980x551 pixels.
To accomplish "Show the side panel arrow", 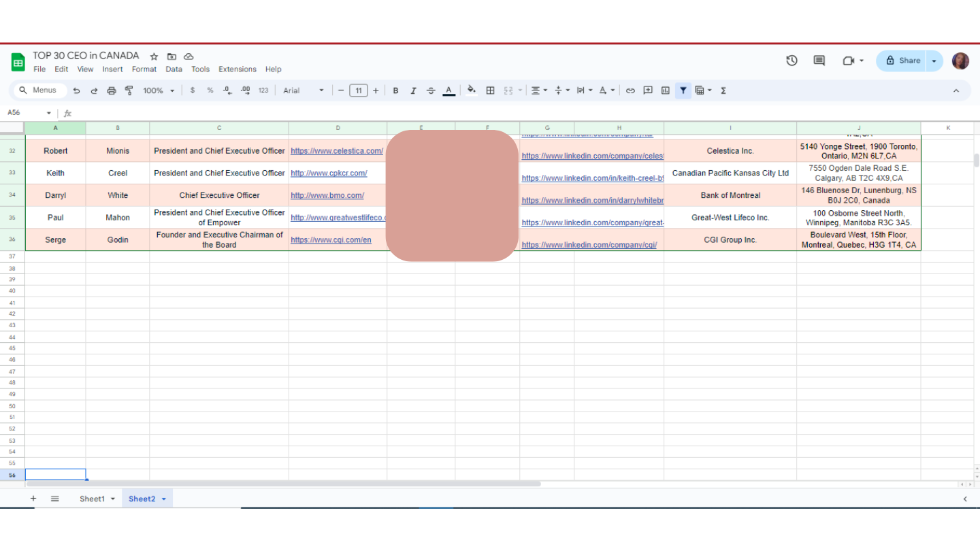I will click(x=965, y=499).
